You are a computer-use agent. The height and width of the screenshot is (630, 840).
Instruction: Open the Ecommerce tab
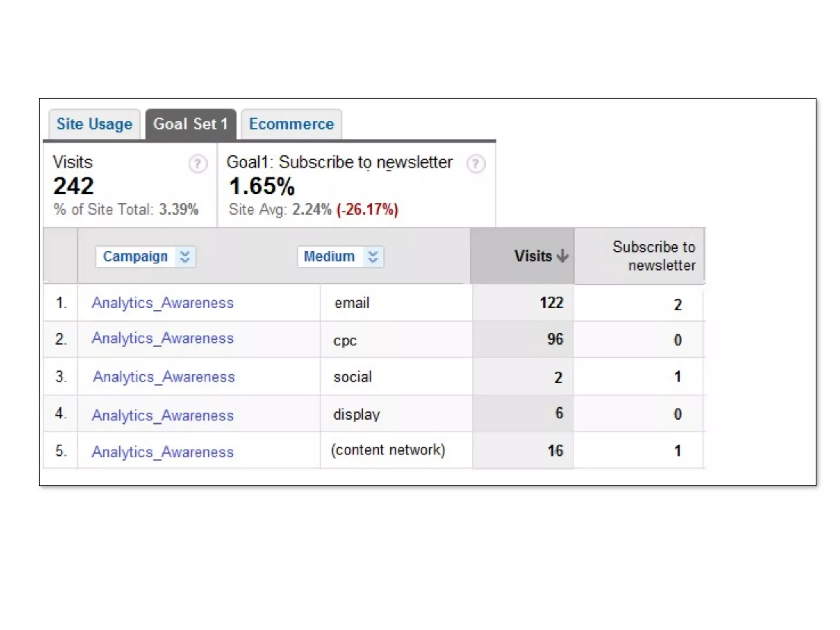pos(292,124)
